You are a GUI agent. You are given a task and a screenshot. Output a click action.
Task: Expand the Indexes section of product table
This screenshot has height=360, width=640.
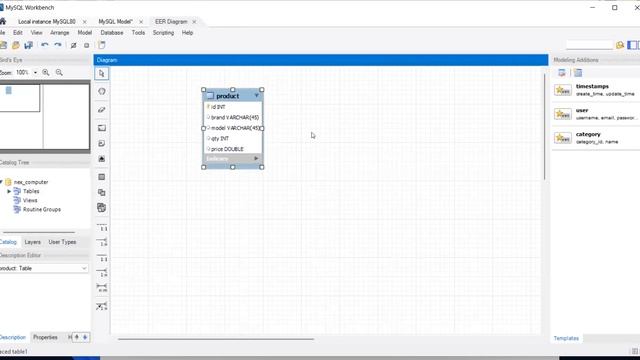click(256, 158)
